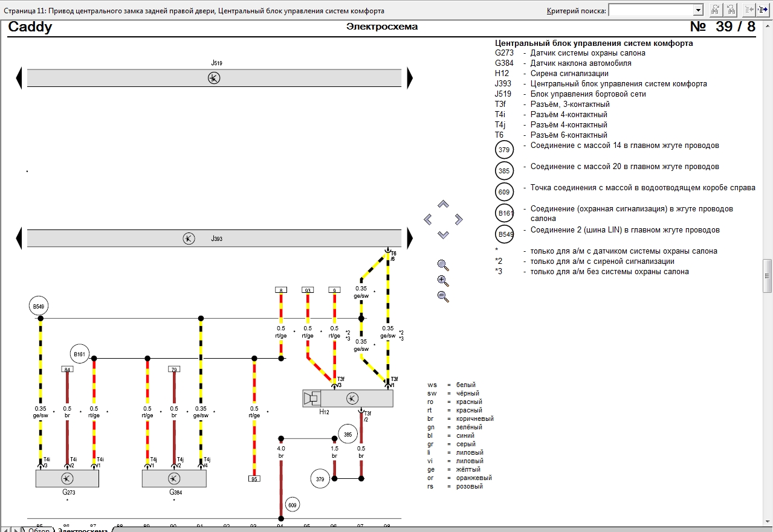
Task: Follow wire reference box 8
Action: 281,290
